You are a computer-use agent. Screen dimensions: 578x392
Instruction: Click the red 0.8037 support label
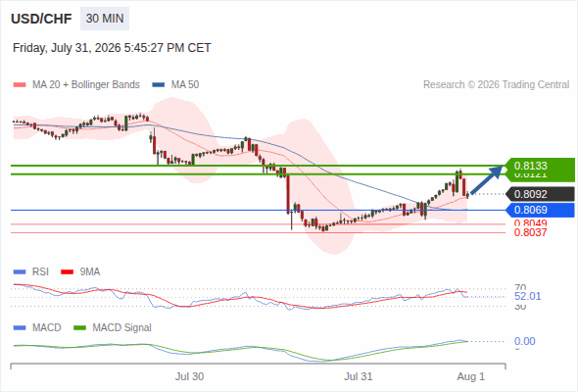(x=530, y=232)
